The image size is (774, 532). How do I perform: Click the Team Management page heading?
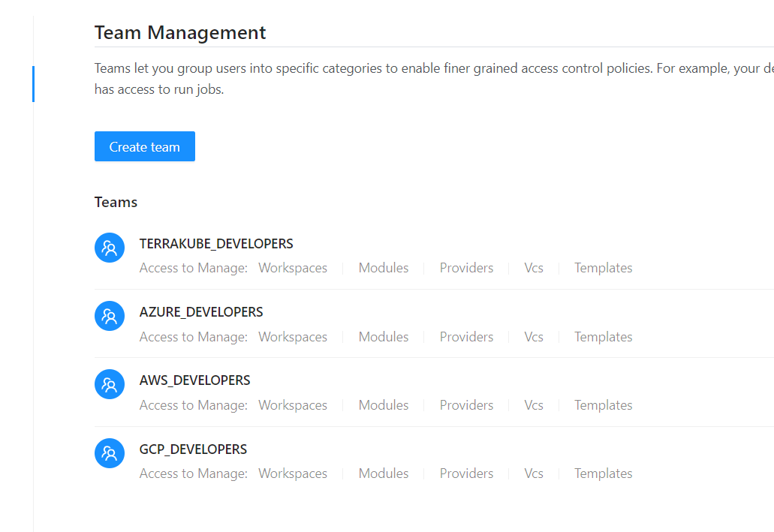(x=180, y=32)
